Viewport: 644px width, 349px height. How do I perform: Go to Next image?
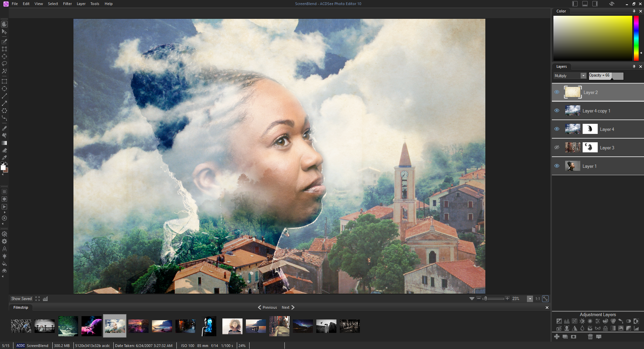tap(288, 307)
